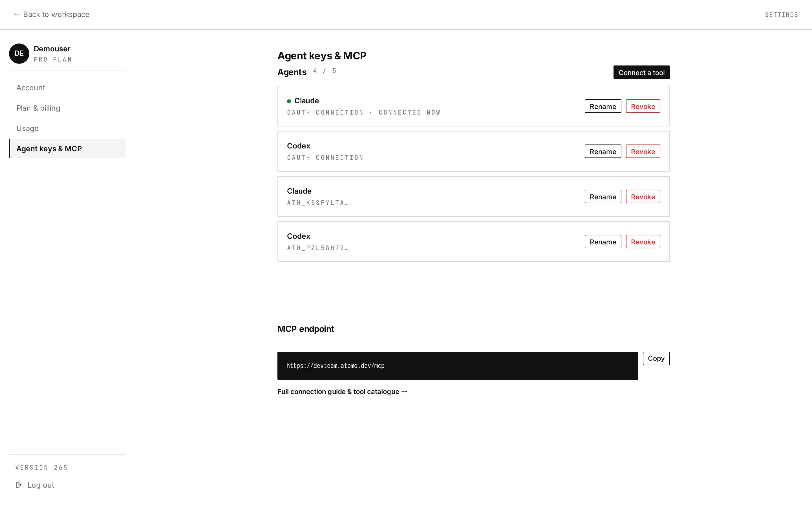Screen dimensions: 812x508
Task: Revoke the Codex ATM_PZL5WH72 agent
Action: [x=643, y=242]
